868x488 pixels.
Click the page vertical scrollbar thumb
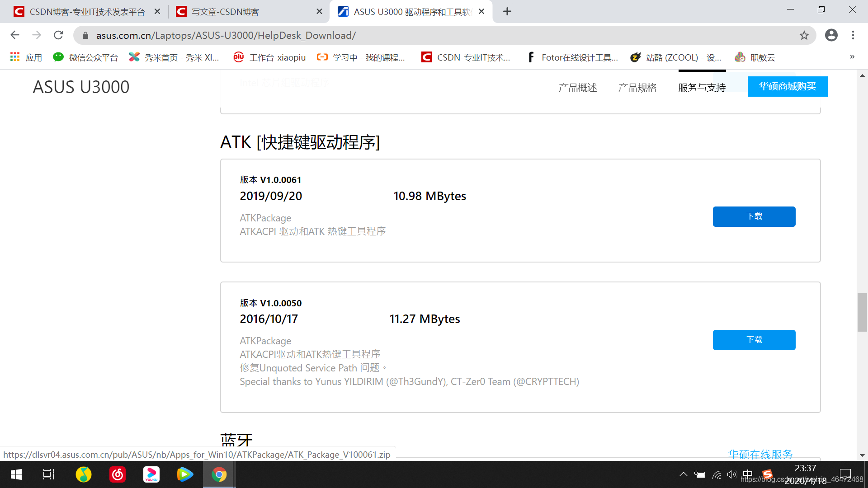point(862,312)
